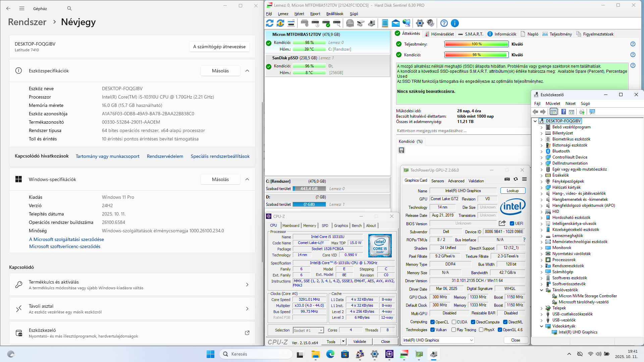This screenshot has width=644, height=362.
Task: Click the Teljesítmény 100 % color bar
Action: (476, 44)
